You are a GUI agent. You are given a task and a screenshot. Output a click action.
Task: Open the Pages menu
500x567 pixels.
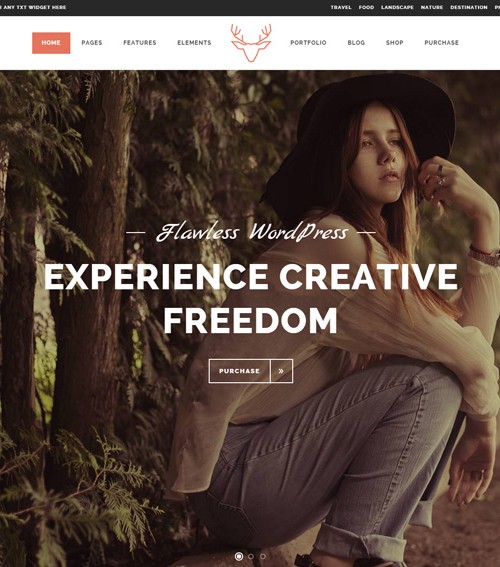coord(92,43)
